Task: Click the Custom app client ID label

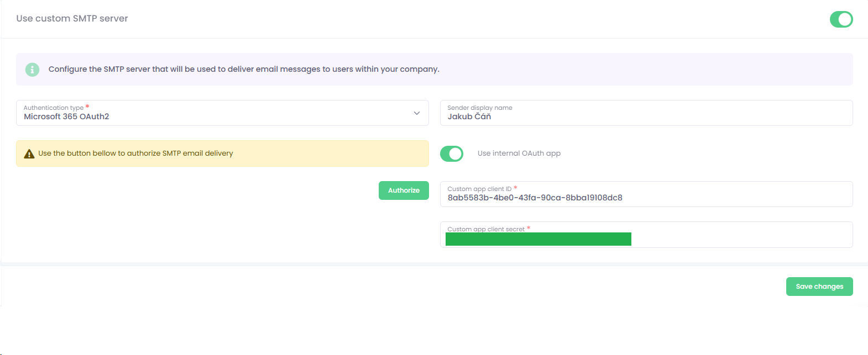Action: tap(479, 189)
